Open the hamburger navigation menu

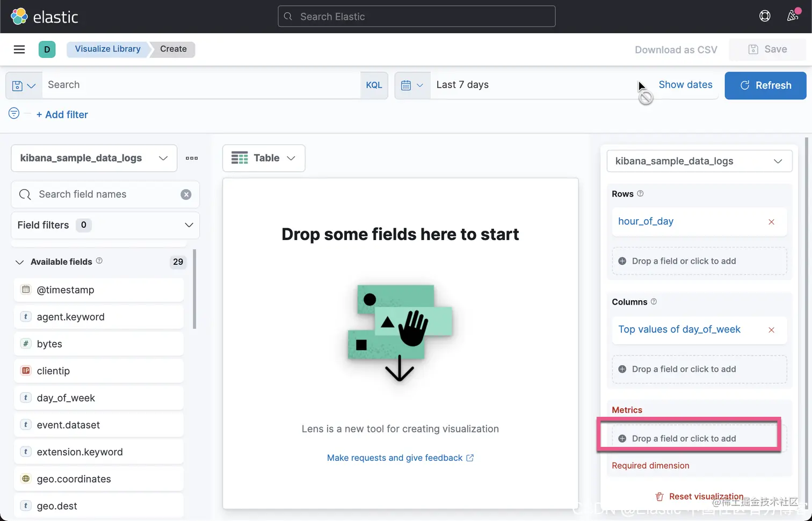tap(19, 49)
